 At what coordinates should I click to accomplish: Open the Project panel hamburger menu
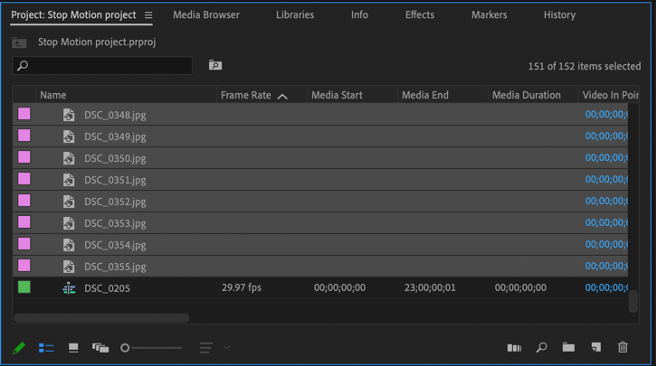click(149, 15)
